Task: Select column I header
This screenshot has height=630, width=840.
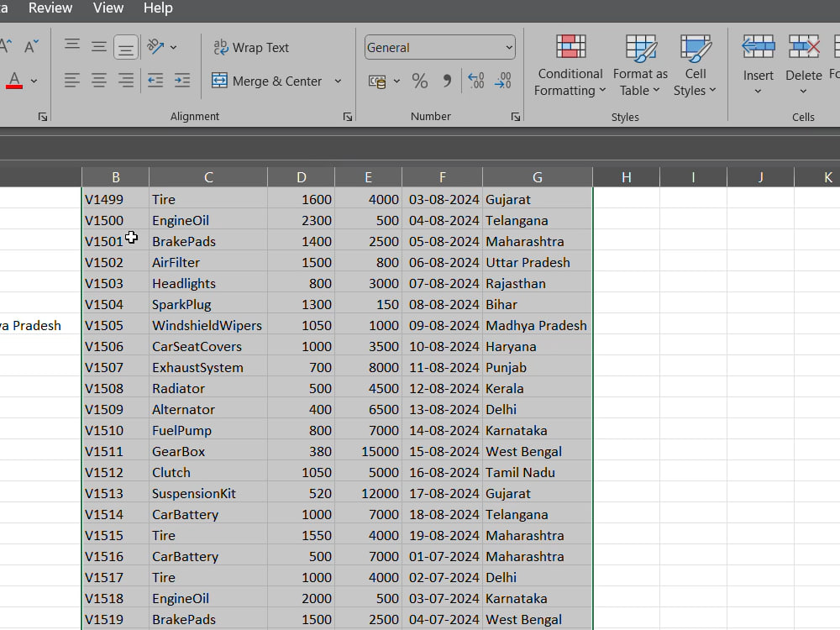Action: pyautogui.click(x=693, y=177)
